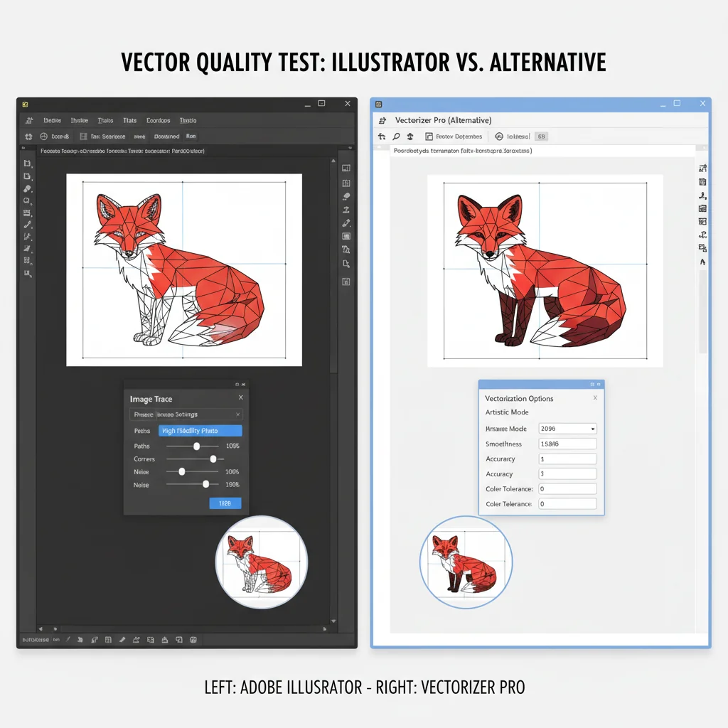Select the eraser tool in dark toolbox
728x728 pixels.
[28, 188]
